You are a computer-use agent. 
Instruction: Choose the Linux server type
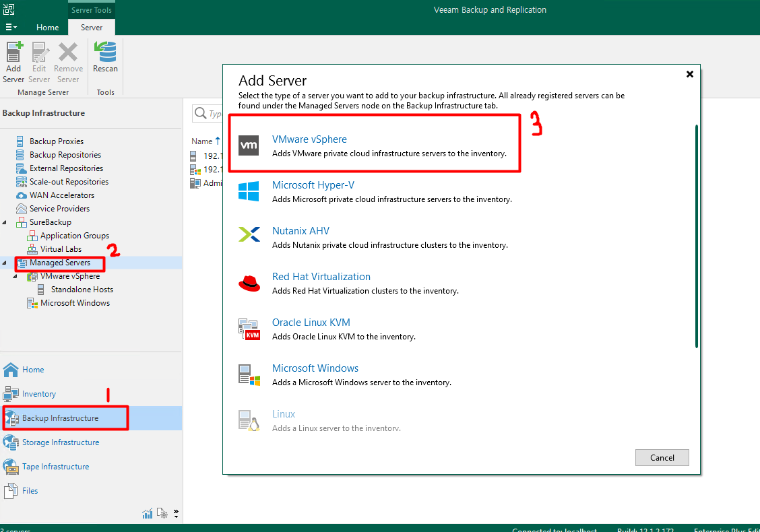(284, 414)
